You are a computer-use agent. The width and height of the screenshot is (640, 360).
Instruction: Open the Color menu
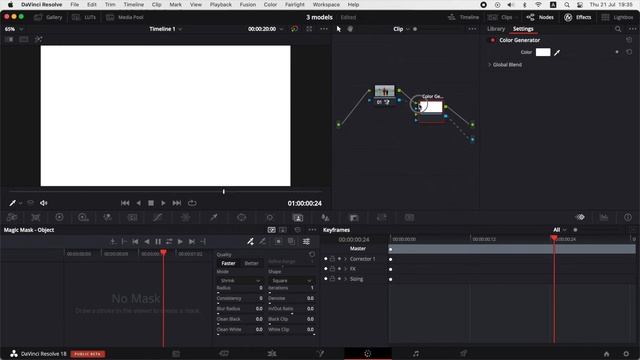270,4
